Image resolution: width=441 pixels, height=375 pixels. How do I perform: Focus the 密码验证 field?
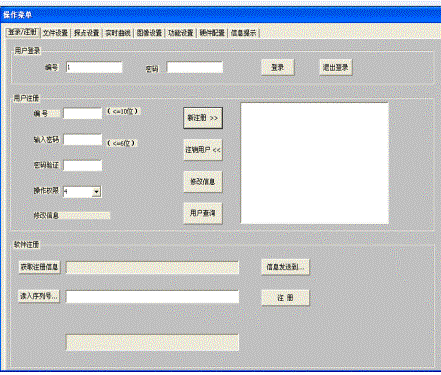(x=83, y=166)
